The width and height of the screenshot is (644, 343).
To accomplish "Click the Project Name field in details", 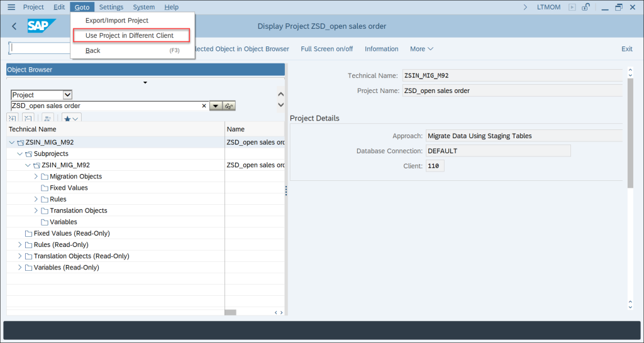I will (x=512, y=90).
